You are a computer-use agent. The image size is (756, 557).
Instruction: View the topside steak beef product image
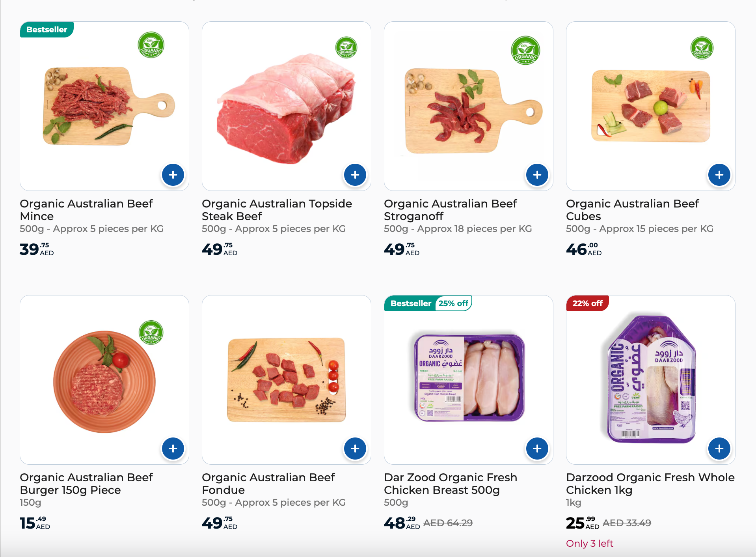tap(286, 108)
